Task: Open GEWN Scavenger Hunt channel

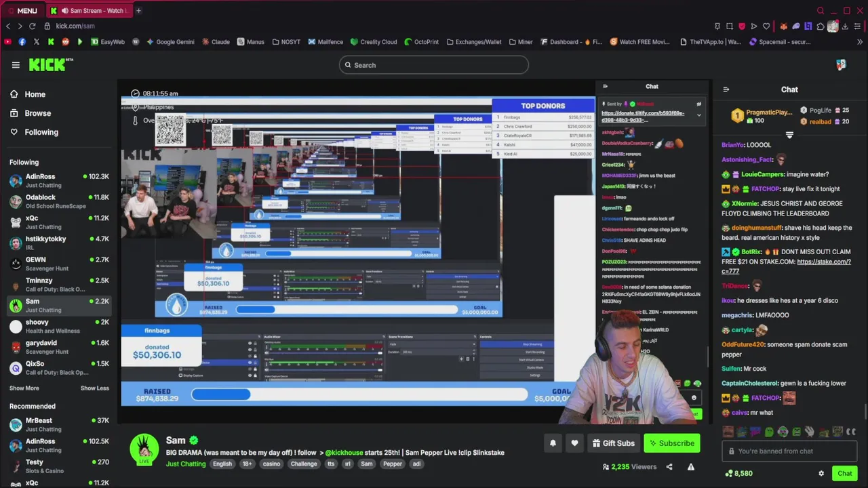Action: (59, 264)
